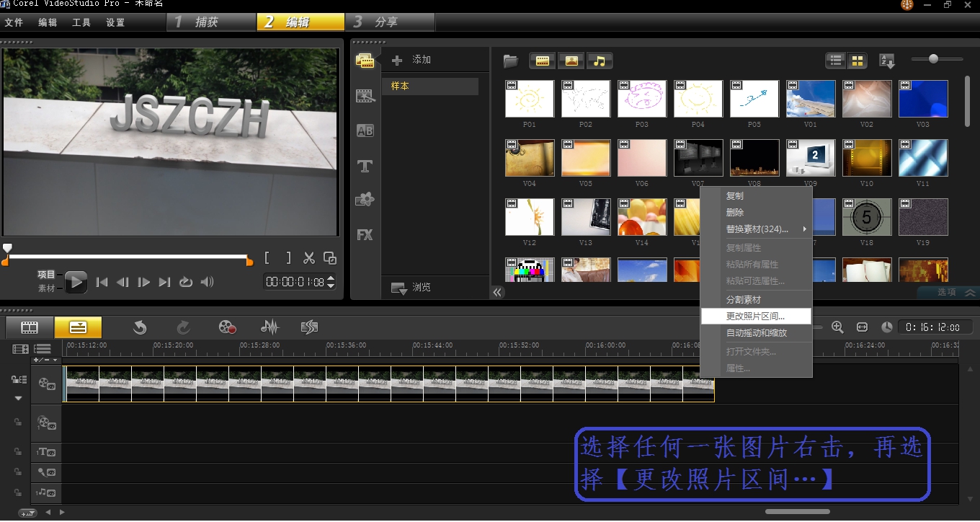Screen dimensions: 980x522
Task: Step to the next frame
Action: point(144,282)
